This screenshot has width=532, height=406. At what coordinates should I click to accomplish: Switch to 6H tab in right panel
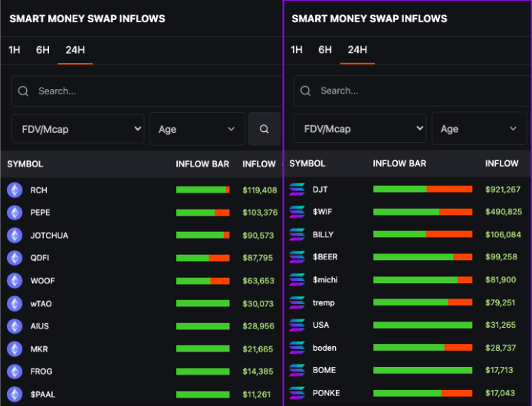pos(325,50)
